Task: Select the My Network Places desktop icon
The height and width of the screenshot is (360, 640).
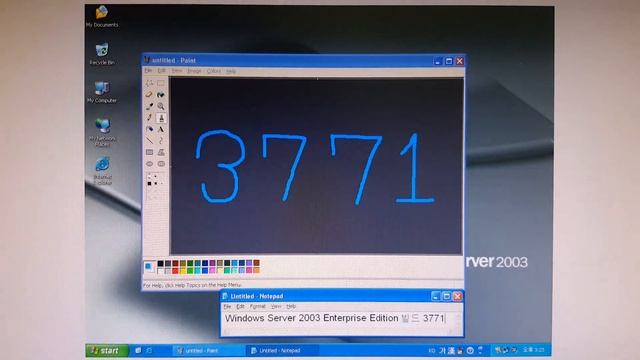Action: point(102,132)
